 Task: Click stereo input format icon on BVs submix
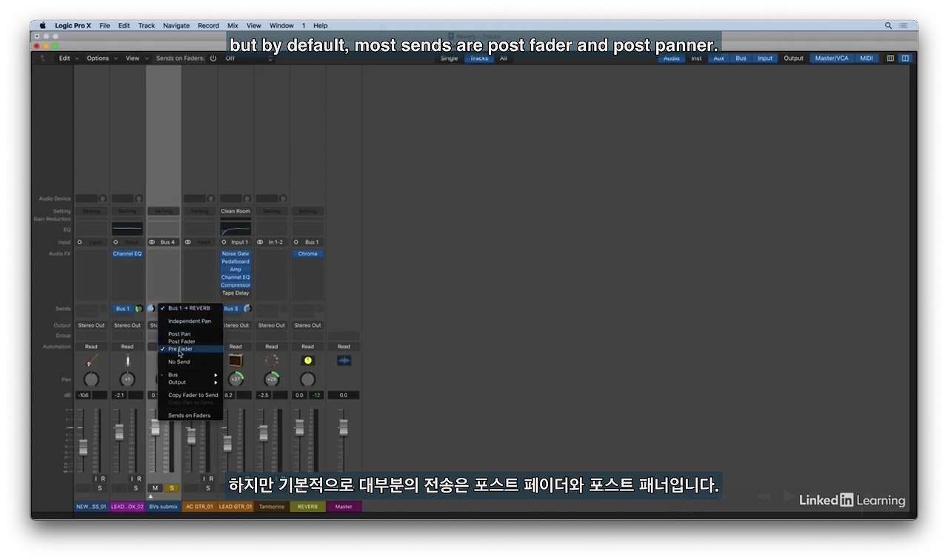(x=152, y=242)
